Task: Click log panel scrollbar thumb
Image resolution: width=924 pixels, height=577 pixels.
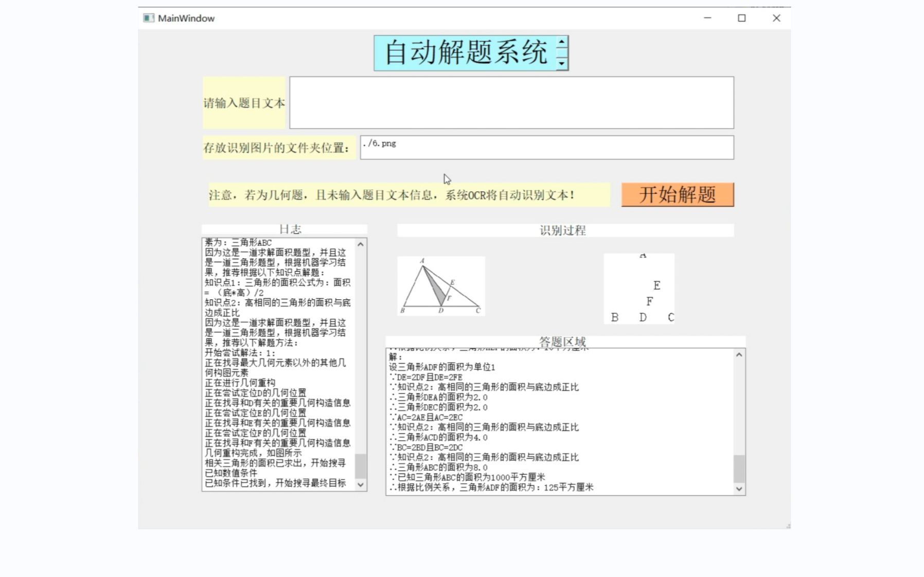Action: [x=361, y=466]
